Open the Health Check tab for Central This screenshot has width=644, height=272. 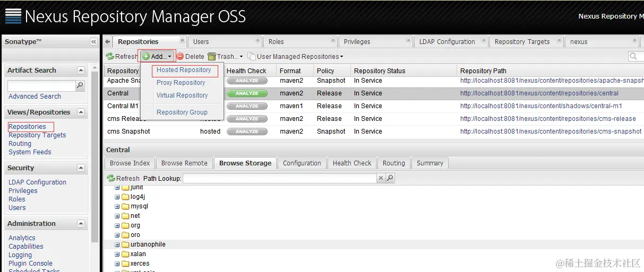click(352, 163)
